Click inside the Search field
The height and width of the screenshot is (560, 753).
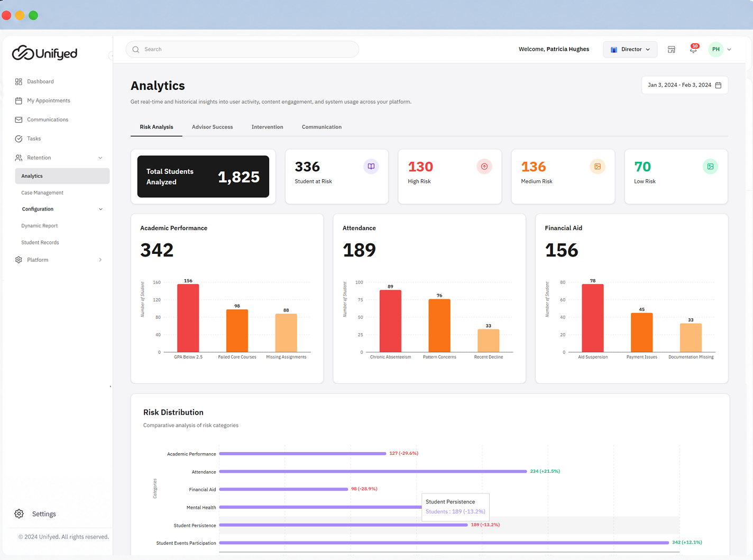point(242,49)
